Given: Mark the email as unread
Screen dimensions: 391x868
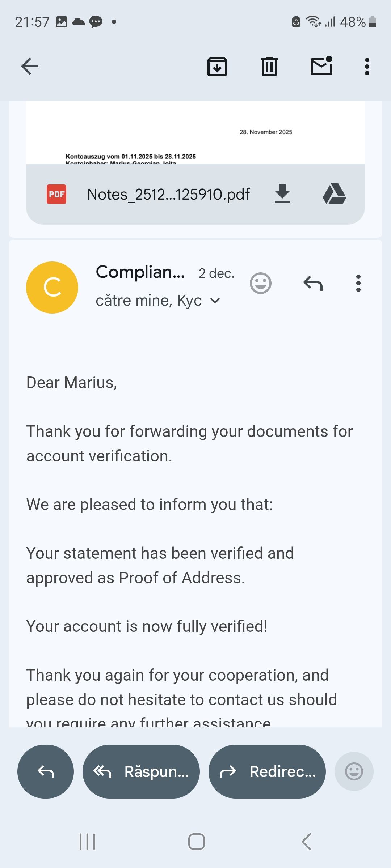Looking at the screenshot, I should pyautogui.click(x=321, y=66).
